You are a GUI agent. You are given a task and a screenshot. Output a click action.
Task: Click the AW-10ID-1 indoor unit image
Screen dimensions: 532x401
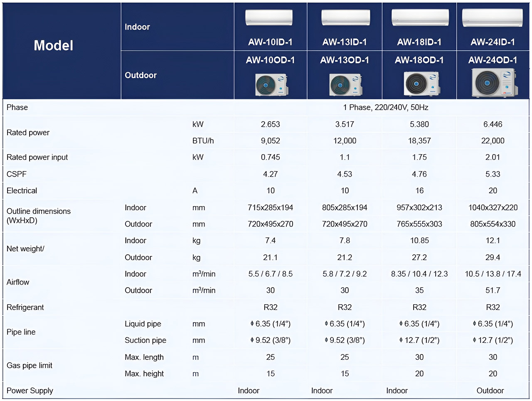tap(269, 18)
